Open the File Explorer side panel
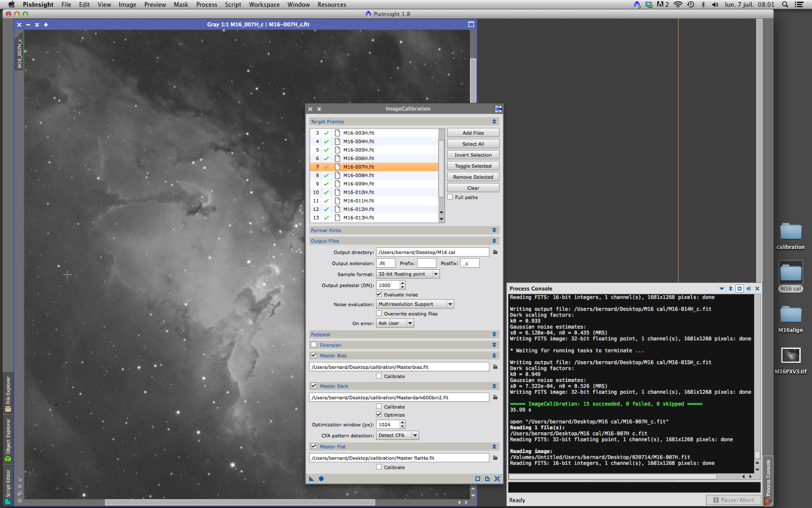812x508 pixels. 8,394
